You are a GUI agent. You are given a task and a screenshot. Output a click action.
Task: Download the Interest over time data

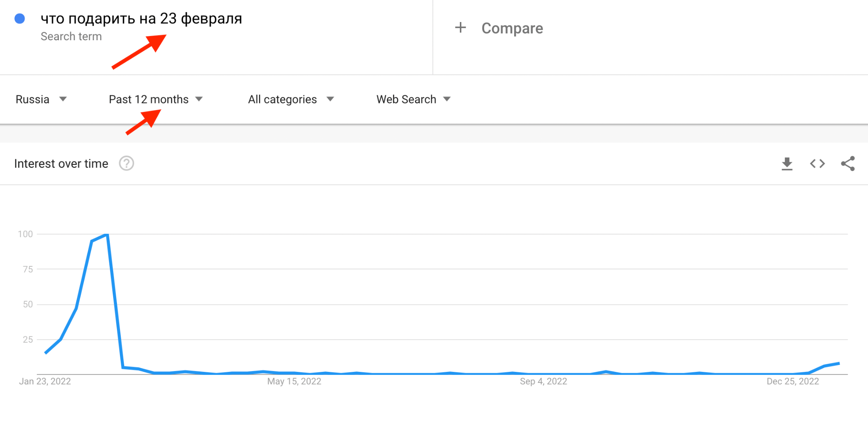click(x=787, y=163)
